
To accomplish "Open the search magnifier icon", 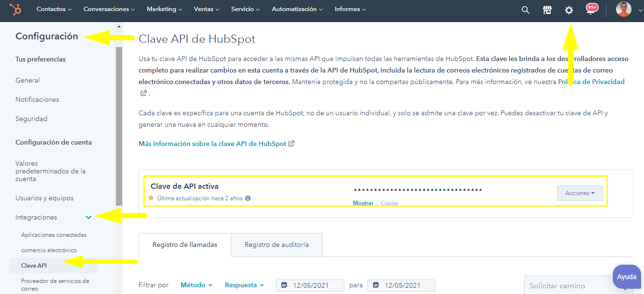I will [526, 10].
